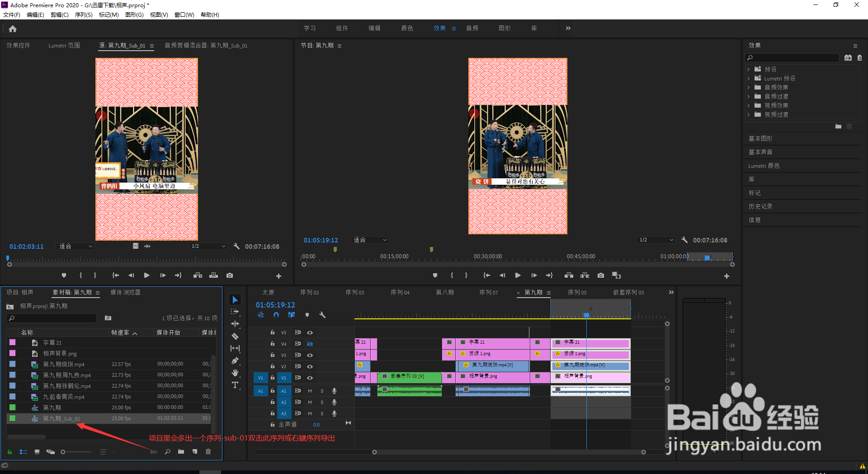868x474 pixels.
Task: Select the Razor tool
Action: pos(235,336)
